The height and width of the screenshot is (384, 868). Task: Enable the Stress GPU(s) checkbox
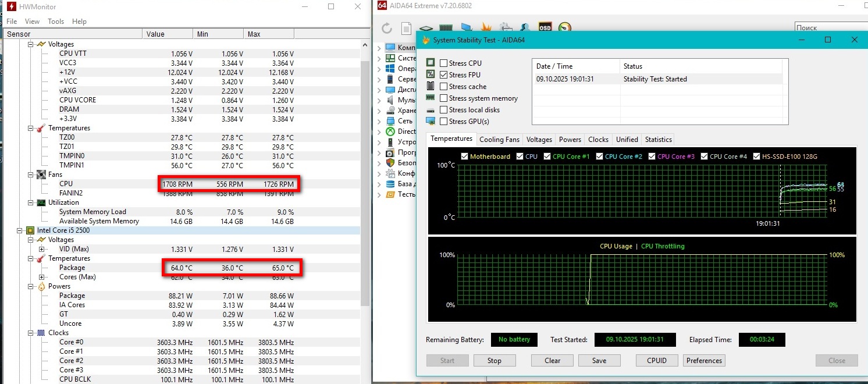coord(444,122)
